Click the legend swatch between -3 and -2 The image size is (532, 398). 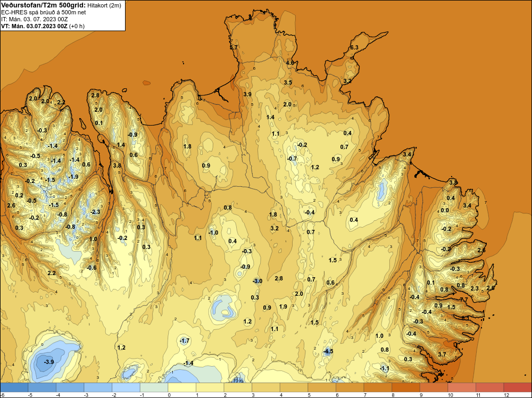[x=98, y=387]
